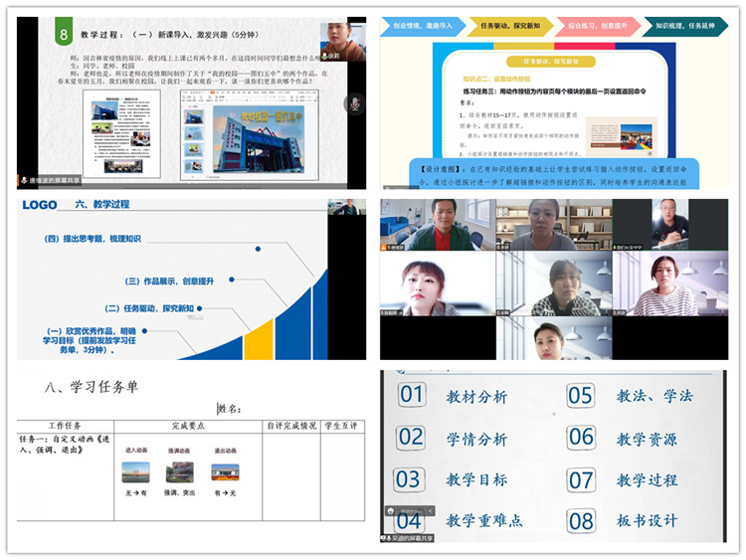The height and width of the screenshot is (560, 746).
Task: Click the yellow bar in the curve chart
Action: click(259, 340)
